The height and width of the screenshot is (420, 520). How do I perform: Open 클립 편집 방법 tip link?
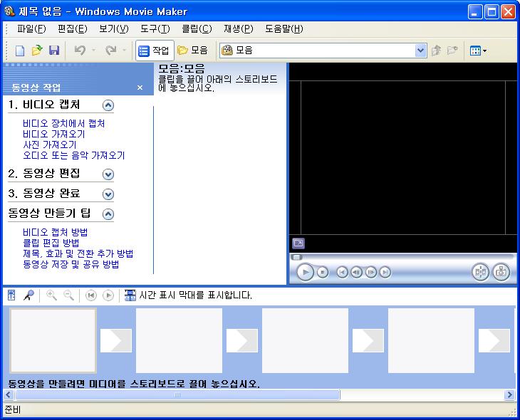click(x=51, y=243)
